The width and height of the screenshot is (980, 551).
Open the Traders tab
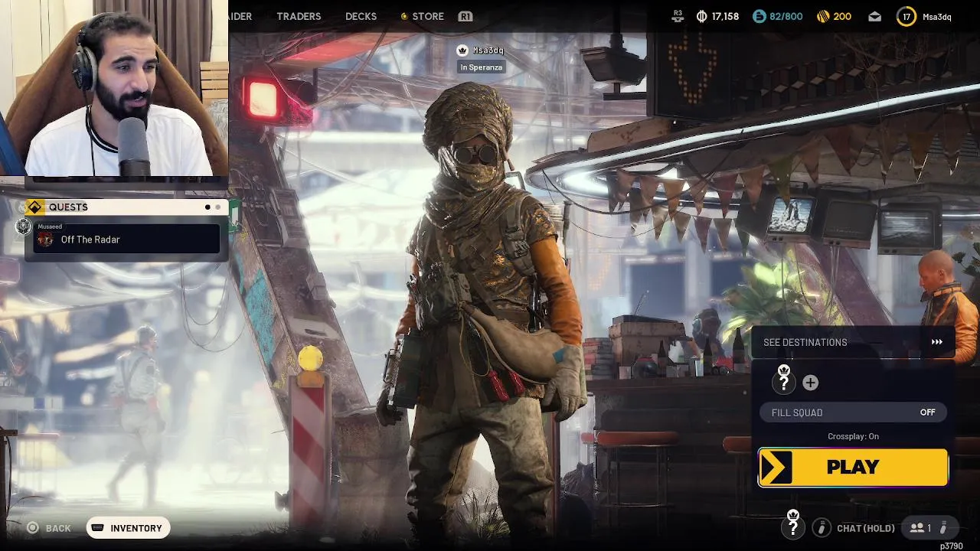click(299, 16)
